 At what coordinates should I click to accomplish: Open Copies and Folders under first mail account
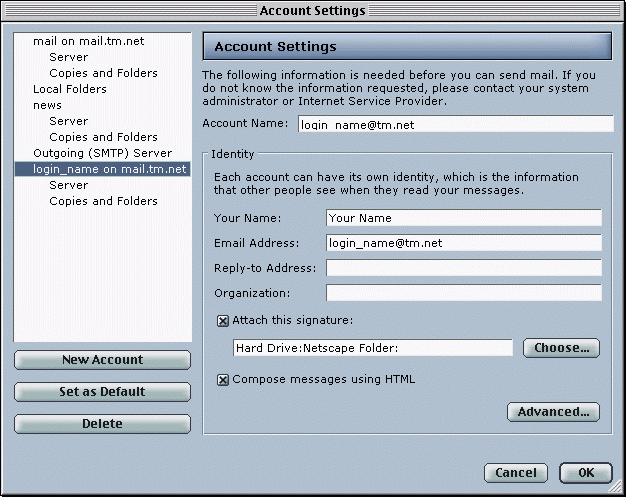pyautogui.click(x=103, y=73)
